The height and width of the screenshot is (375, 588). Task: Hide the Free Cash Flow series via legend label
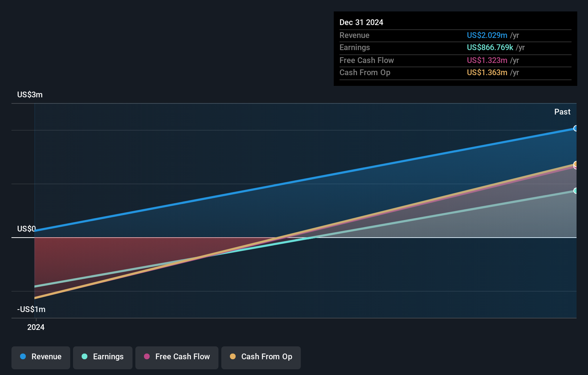182,357
